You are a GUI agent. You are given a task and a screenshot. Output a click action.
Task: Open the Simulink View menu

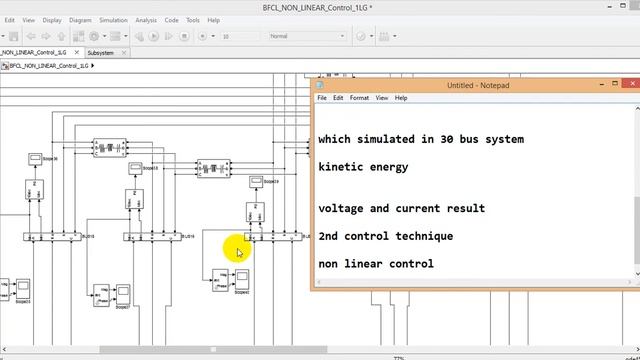point(29,20)
